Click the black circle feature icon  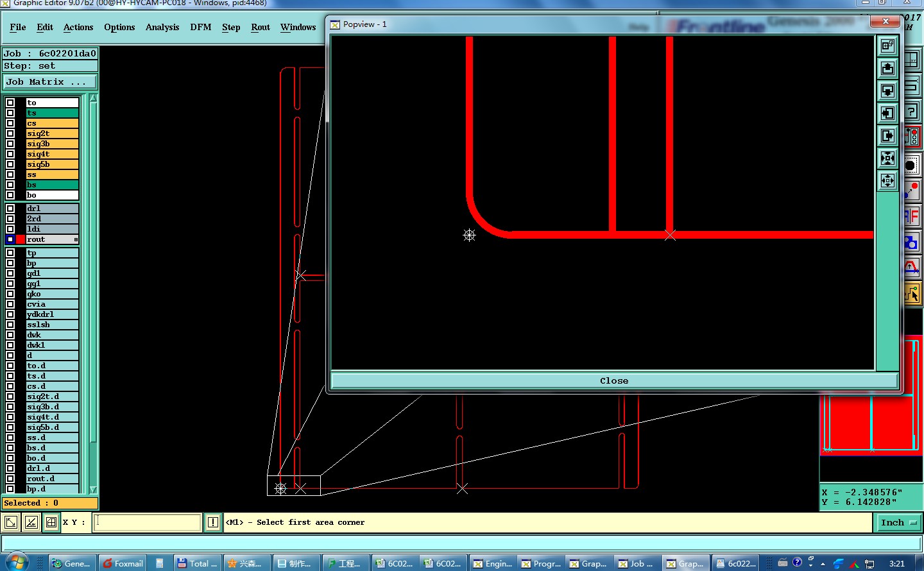[x=912, y=166]
